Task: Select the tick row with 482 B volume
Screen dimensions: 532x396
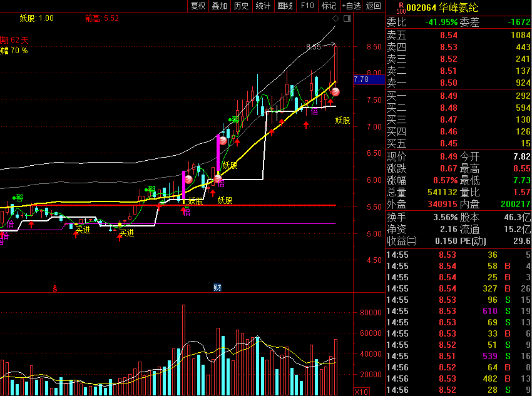Action: [459, 378]
